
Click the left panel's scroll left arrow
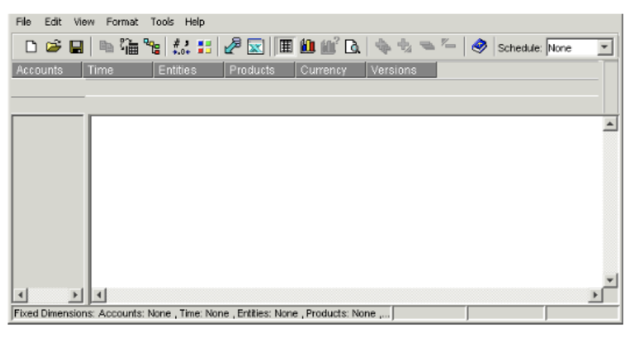pos(21,295)
